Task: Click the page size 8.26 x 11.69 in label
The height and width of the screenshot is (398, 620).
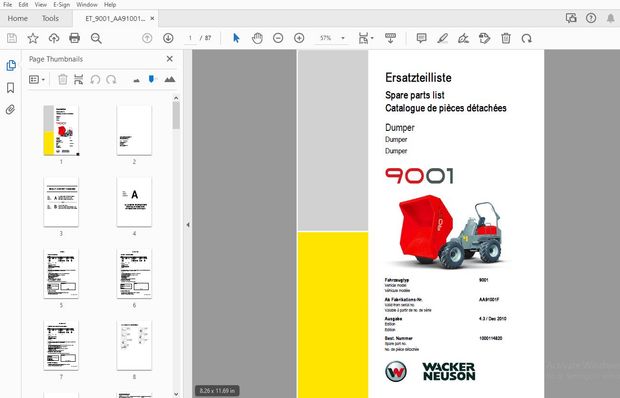Action: coord(217,390)
